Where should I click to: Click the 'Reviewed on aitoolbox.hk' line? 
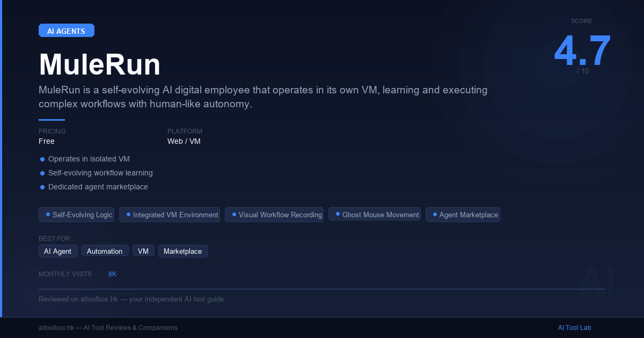pos(131,299)
